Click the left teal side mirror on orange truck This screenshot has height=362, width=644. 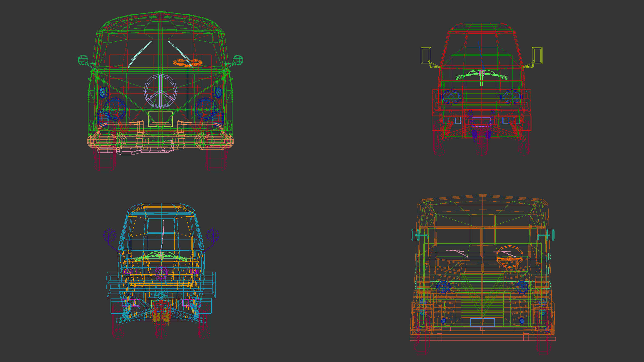coord(415,235)
